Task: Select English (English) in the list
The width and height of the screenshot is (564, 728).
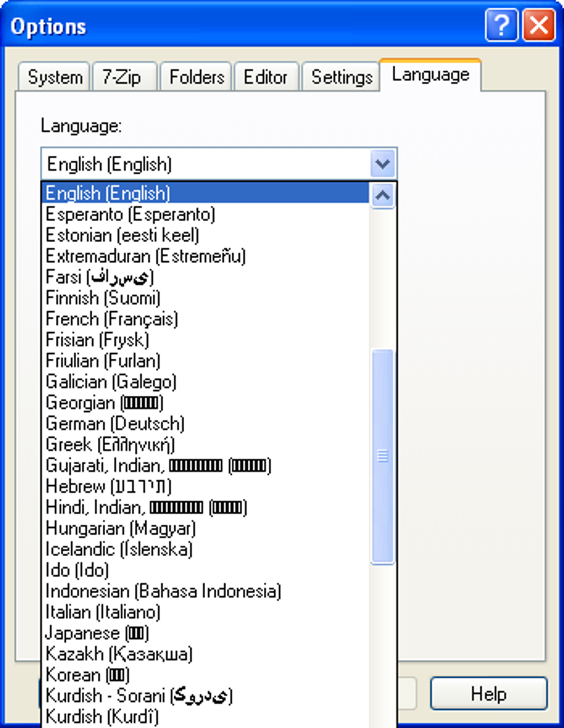Action: click(205, 193)
